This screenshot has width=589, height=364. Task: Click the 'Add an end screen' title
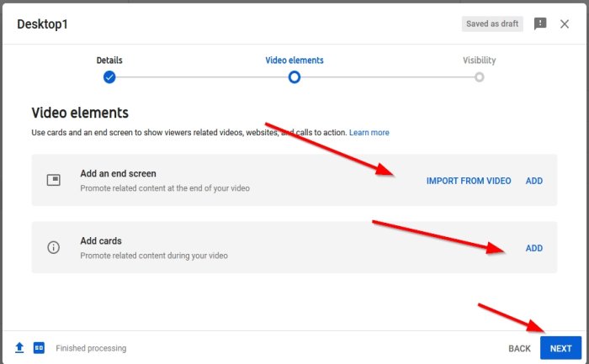pyautogui.click(x=119, y=174)
